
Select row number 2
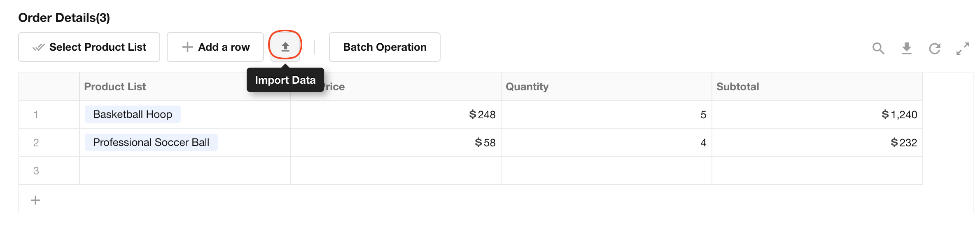pyautogui.click(x=36, y=143)
